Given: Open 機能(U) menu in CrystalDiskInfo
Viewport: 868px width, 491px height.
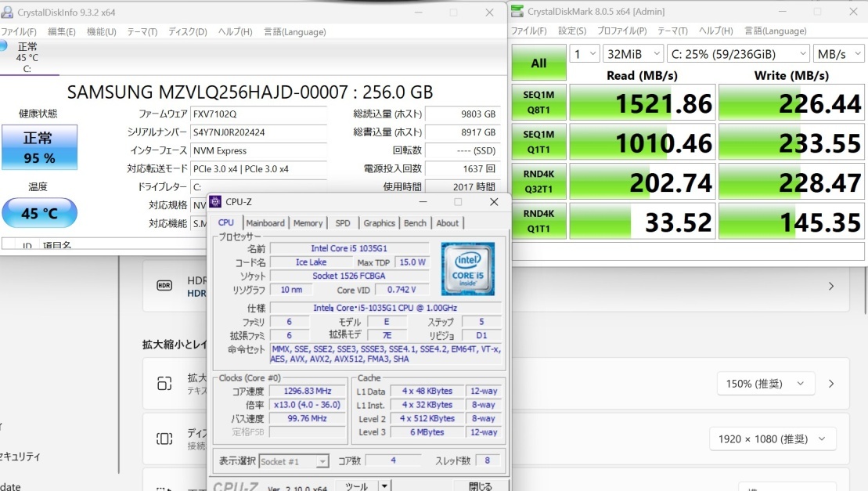Looking at the screenshot, I should tap(101, 31).
